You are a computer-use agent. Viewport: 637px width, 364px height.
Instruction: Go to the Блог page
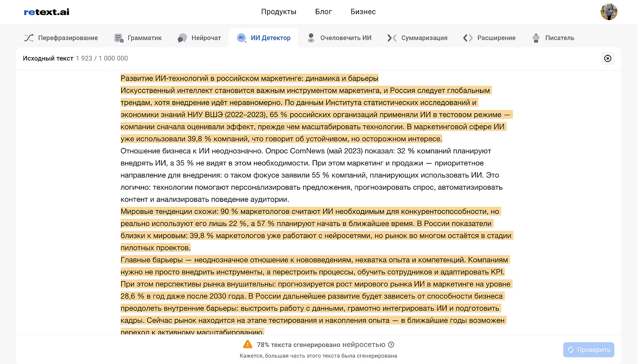pyautogui.click(x=324, y=12)
